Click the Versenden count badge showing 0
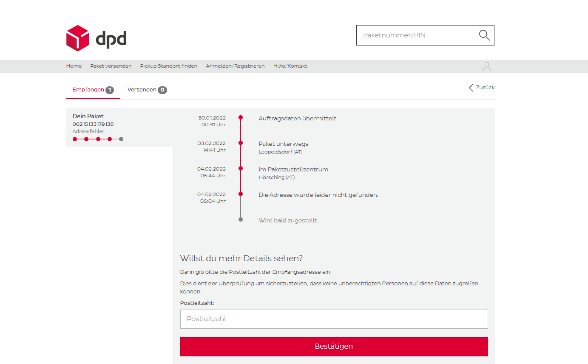The image size is (588, 364). pyautogui.click(x=162, y=90)
